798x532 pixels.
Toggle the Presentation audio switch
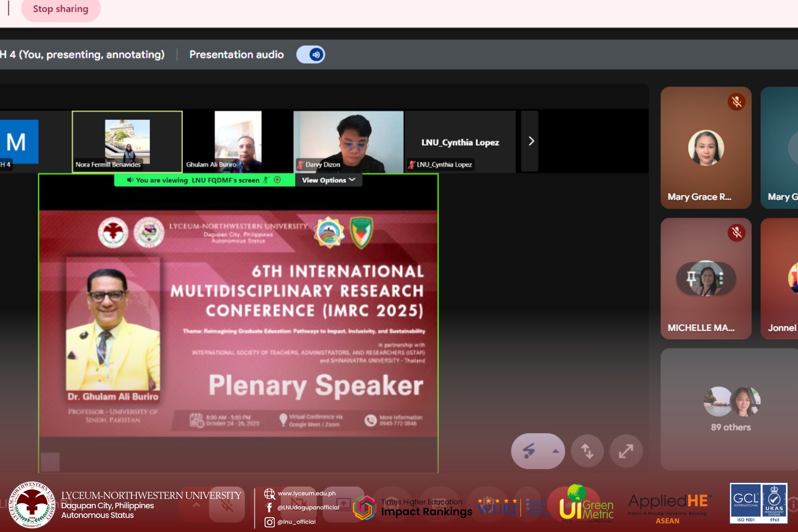click(x=311, y=55)
